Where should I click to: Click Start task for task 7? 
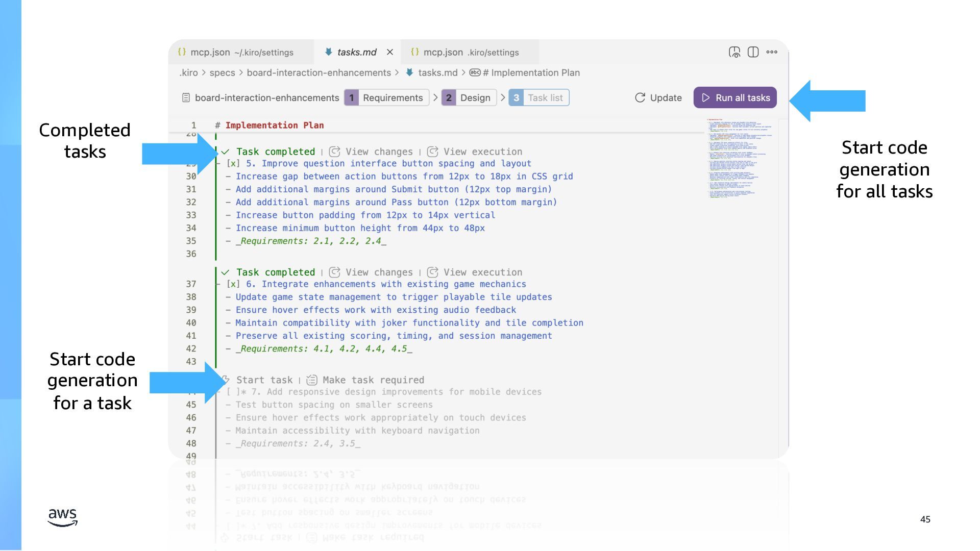264,380
